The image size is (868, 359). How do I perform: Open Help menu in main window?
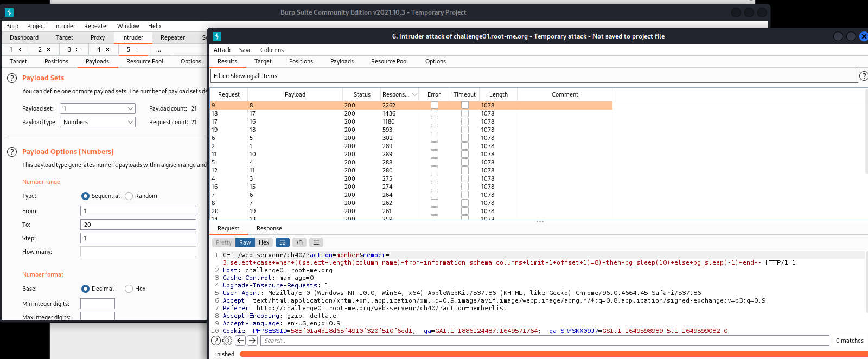coord(155,26)
